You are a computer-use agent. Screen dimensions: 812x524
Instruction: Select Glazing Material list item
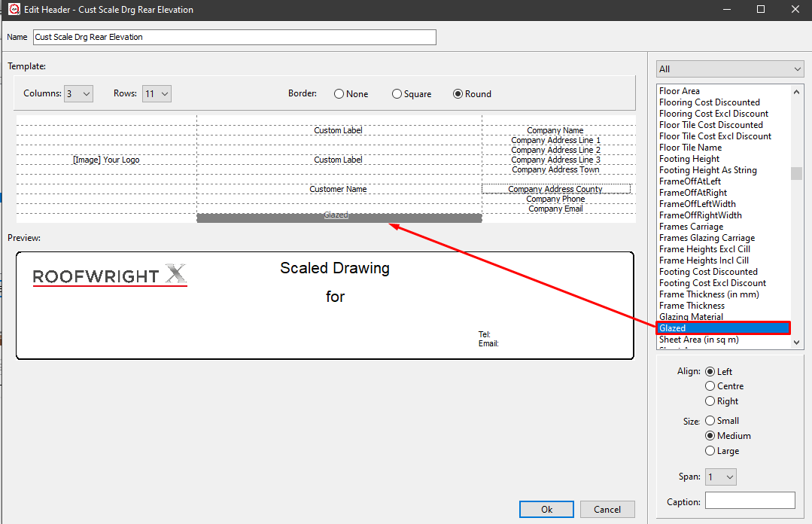coord(691,317)
